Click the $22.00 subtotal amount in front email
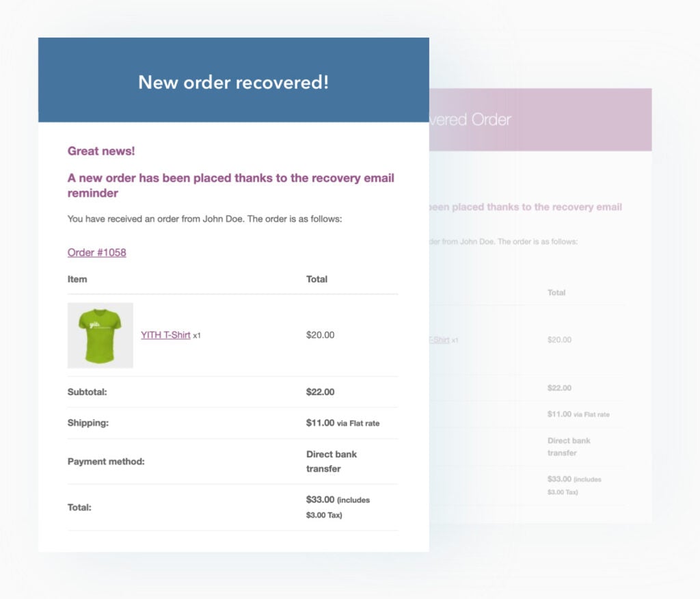 [x=320, y=392]
